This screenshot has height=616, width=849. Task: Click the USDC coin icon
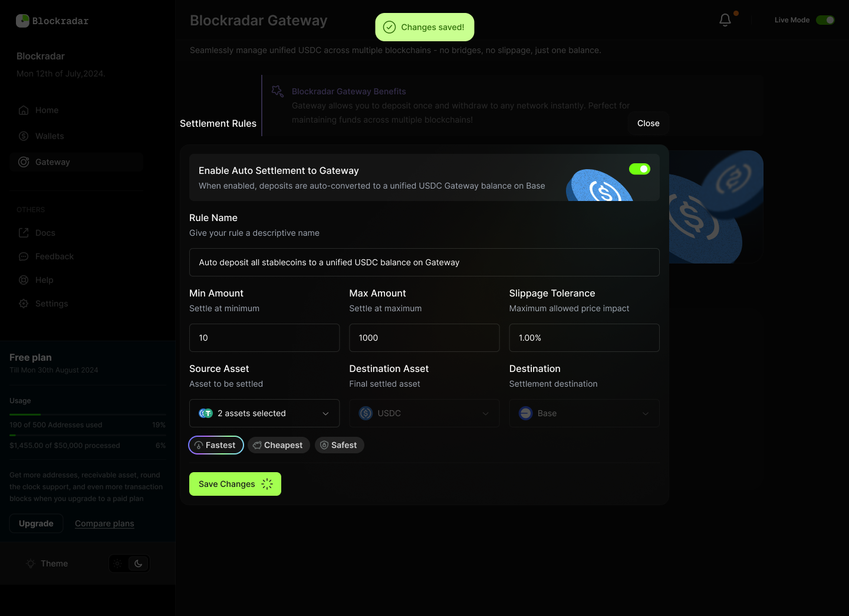366,413
